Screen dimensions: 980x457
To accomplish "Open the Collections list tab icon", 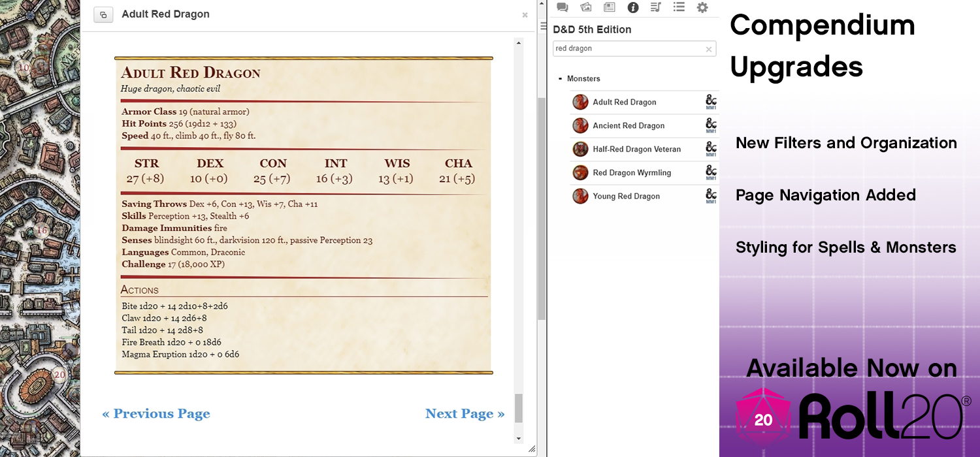I will click(x=679, y=7).
